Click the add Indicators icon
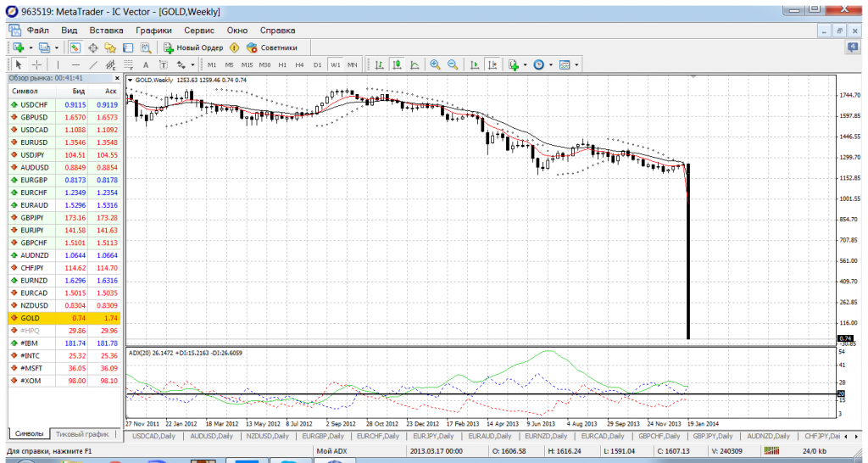The height and width of the screenshot is (463, 868). (x=513, y=64)
